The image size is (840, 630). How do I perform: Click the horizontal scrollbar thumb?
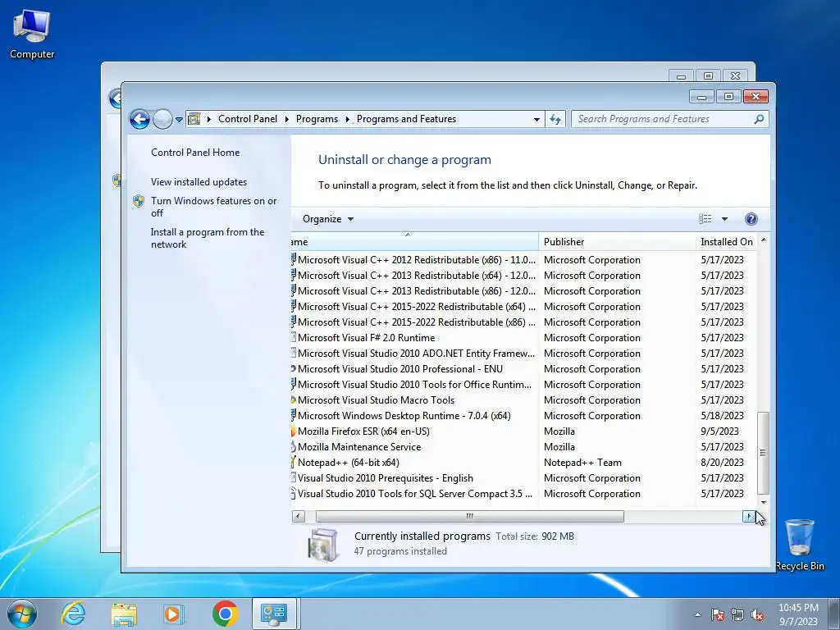[x=470, y=517]
